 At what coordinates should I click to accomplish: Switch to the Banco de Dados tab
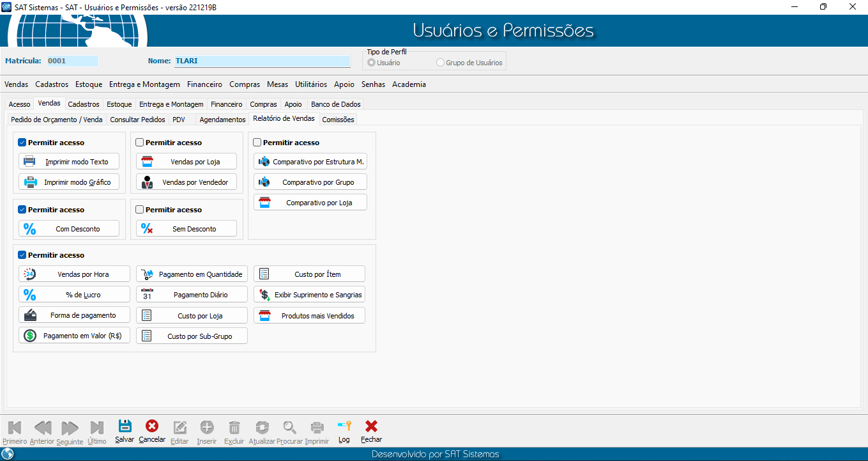[x=335, y=104]
